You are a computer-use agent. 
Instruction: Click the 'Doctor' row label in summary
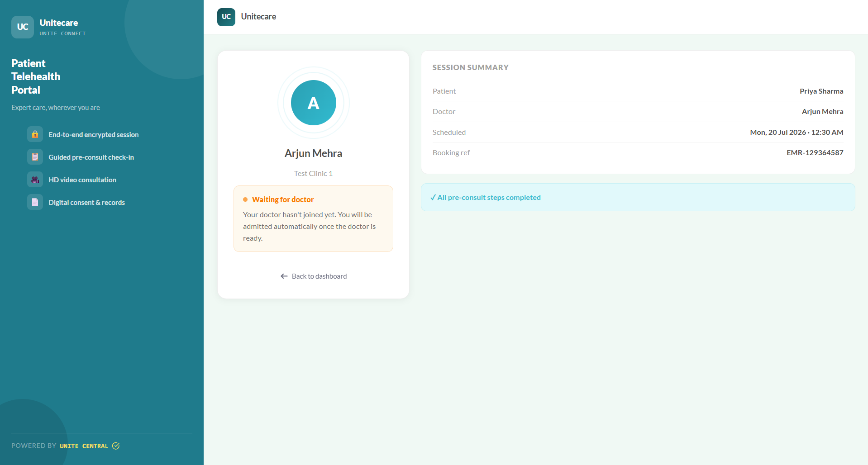click(x=444, y=111)
